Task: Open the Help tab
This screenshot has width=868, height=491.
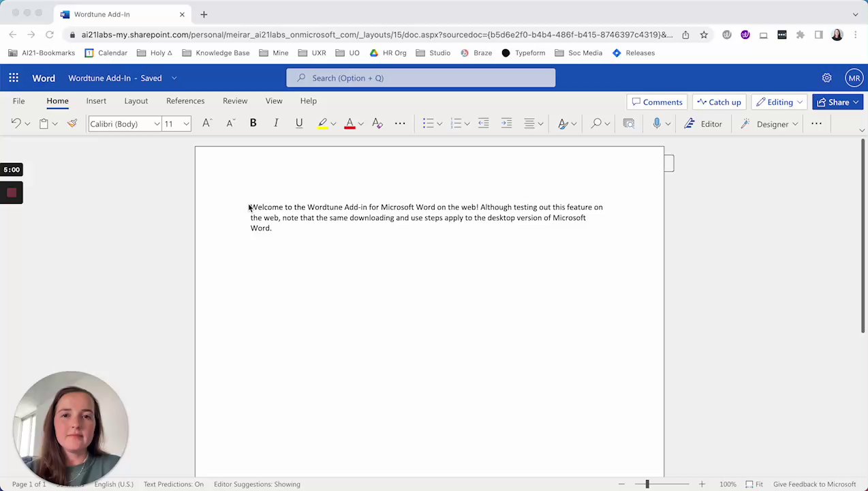Action: pos(309,101)
